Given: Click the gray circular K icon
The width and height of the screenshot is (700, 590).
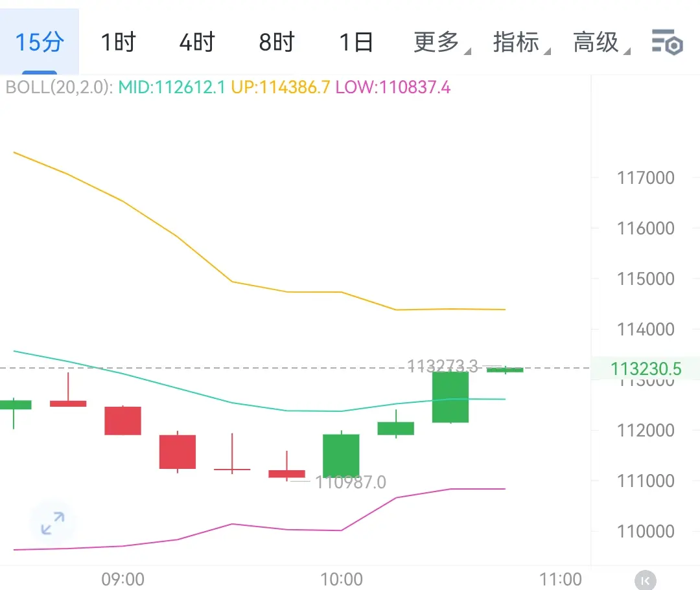Looking at the screenshot, I should (x=645, y=580).
